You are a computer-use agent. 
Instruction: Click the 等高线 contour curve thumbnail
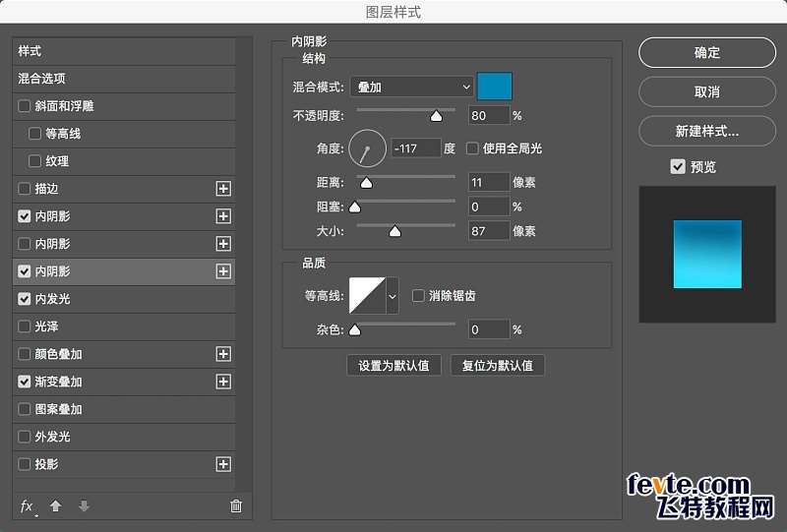367,296
